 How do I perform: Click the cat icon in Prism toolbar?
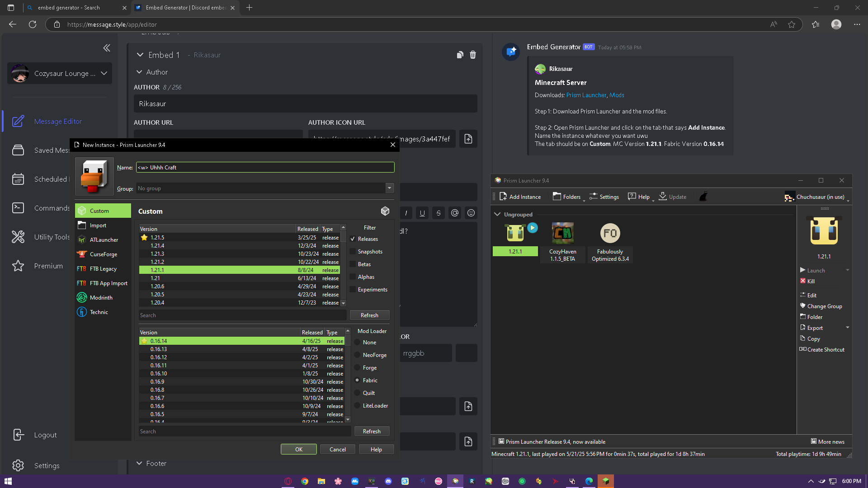click(x=703, y=197)
